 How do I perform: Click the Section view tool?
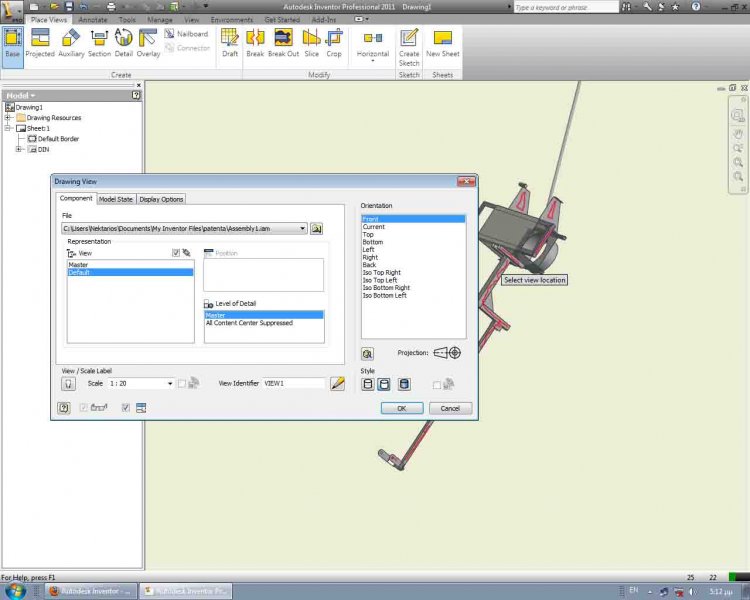99,42
